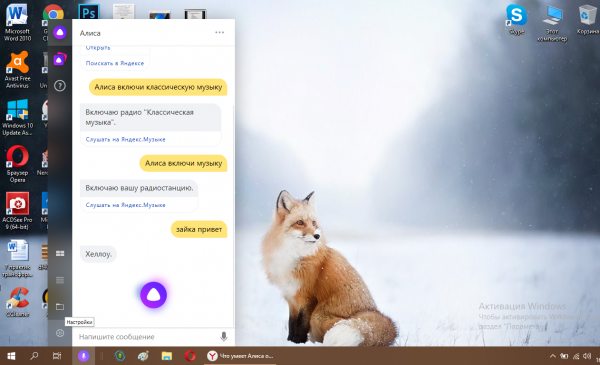Open the Alice skills icon in sidebar
Viewport: 600px width, 365px height.
point(60,59)
